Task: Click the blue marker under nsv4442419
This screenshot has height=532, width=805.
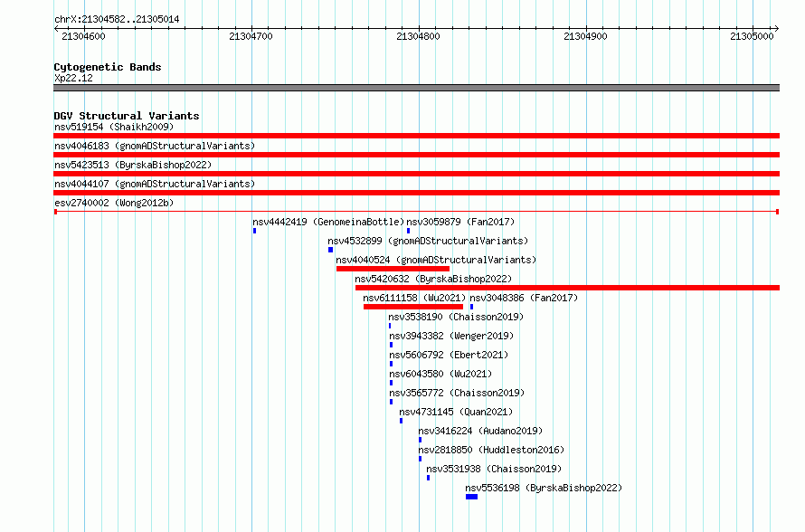Action: (x=255, y=231)
